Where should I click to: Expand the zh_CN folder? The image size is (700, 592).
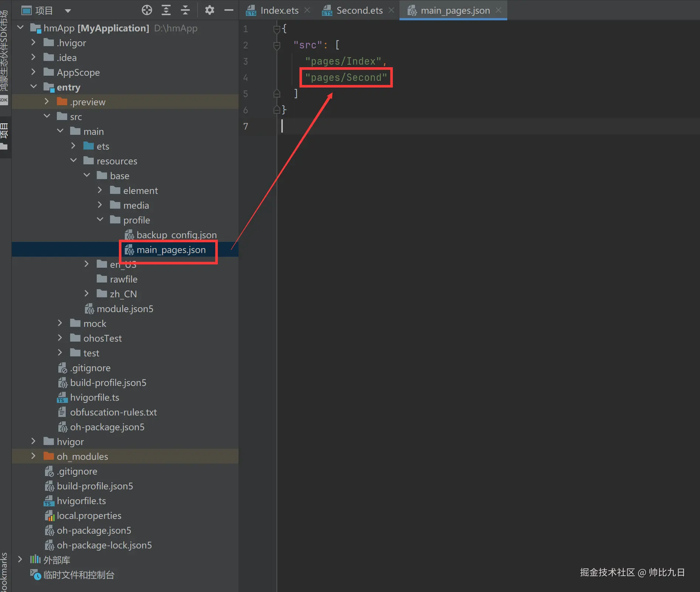pyautogui.click(x=86, y=294)
